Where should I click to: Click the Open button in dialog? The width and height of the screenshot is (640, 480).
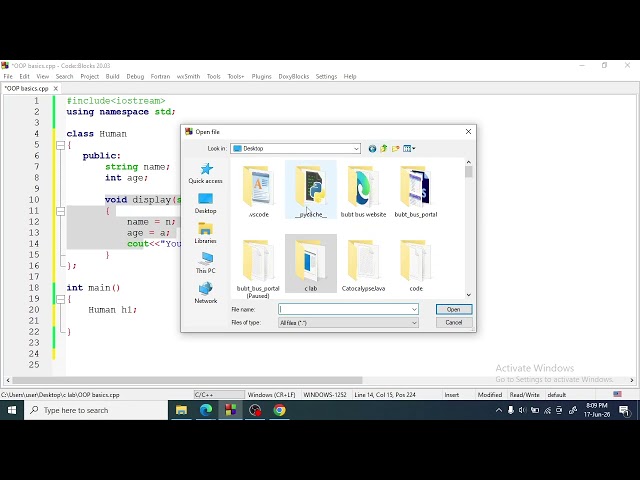pyautogui.click(x=453, y=309)
